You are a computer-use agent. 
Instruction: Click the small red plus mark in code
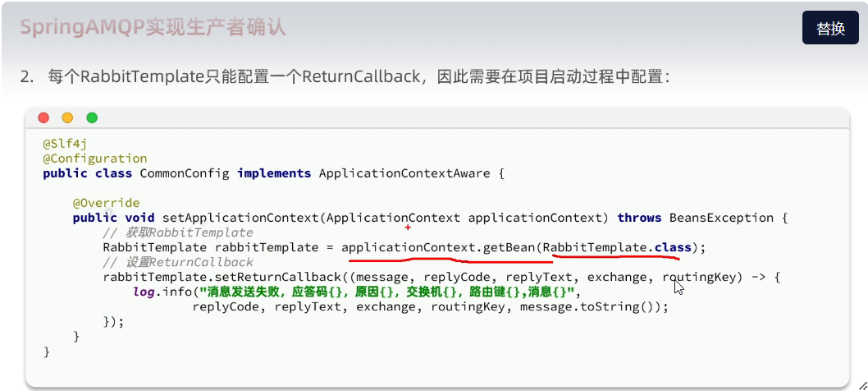coord(408,227)
